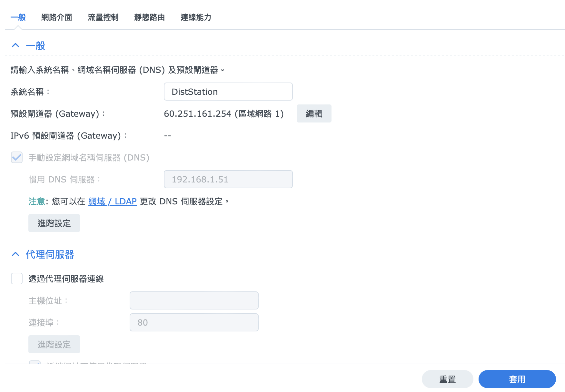This screenshot has width=565, height=392.
Task: Enable 透過代理伺服器連線 checkbox
Action: click(x=17, y=279)
